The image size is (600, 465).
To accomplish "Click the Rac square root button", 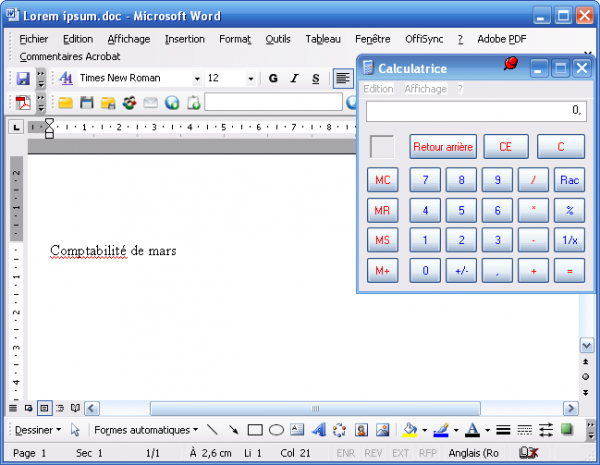I will (569, 180).
